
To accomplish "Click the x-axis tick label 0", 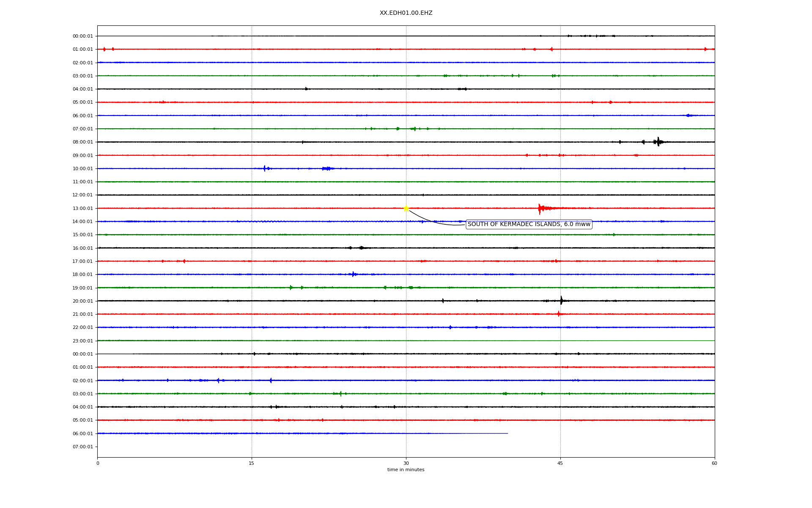I will [x=98, y=463].
